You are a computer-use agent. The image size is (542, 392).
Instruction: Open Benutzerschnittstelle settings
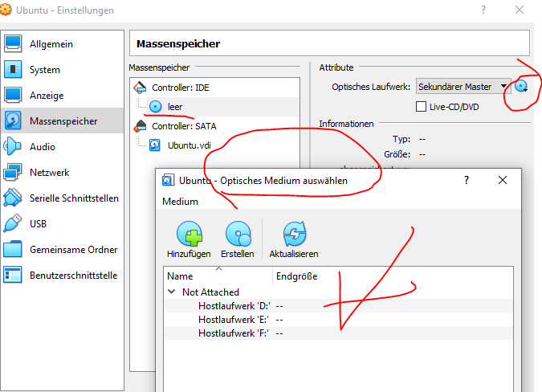pos(62,276)
